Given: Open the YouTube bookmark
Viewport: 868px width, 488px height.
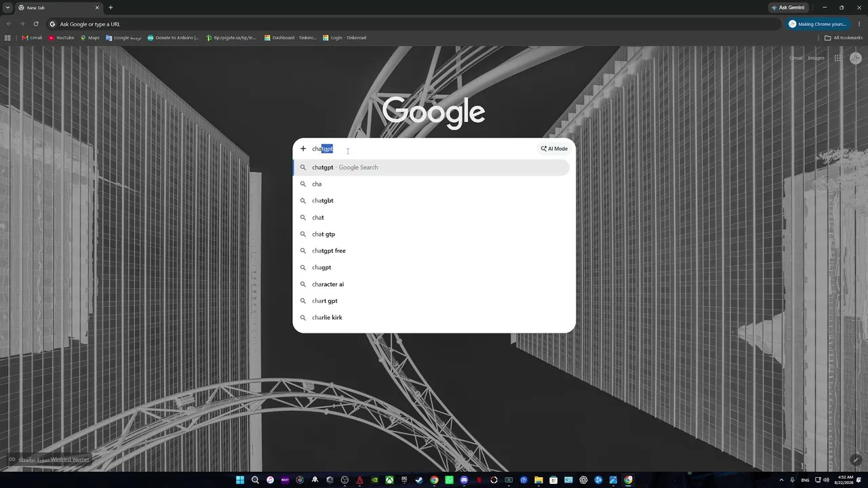Looking at the screenshot, I should click(x=62, y=38).
